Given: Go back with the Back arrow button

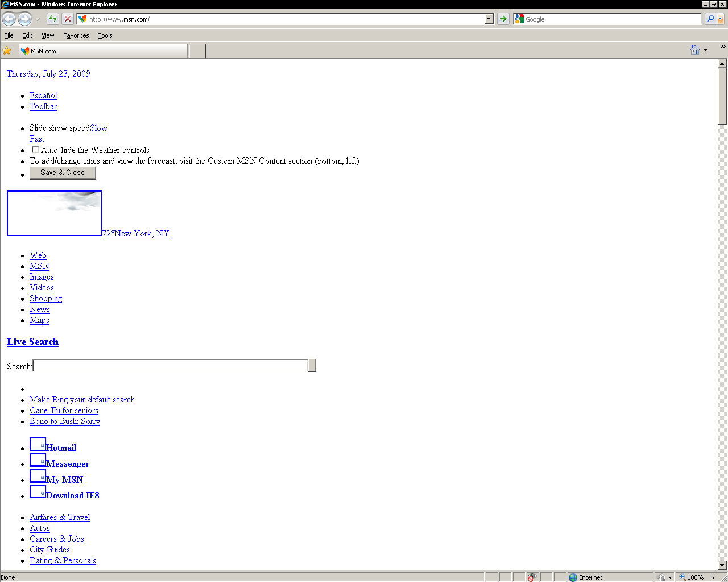Looking at the screenshot, I should click(x=9, y=19).
